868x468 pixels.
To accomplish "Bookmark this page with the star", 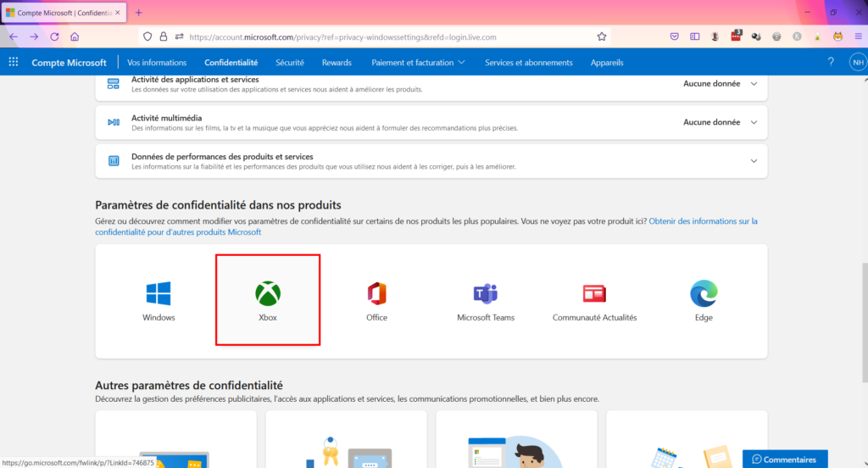I will [x=602, y=36].
